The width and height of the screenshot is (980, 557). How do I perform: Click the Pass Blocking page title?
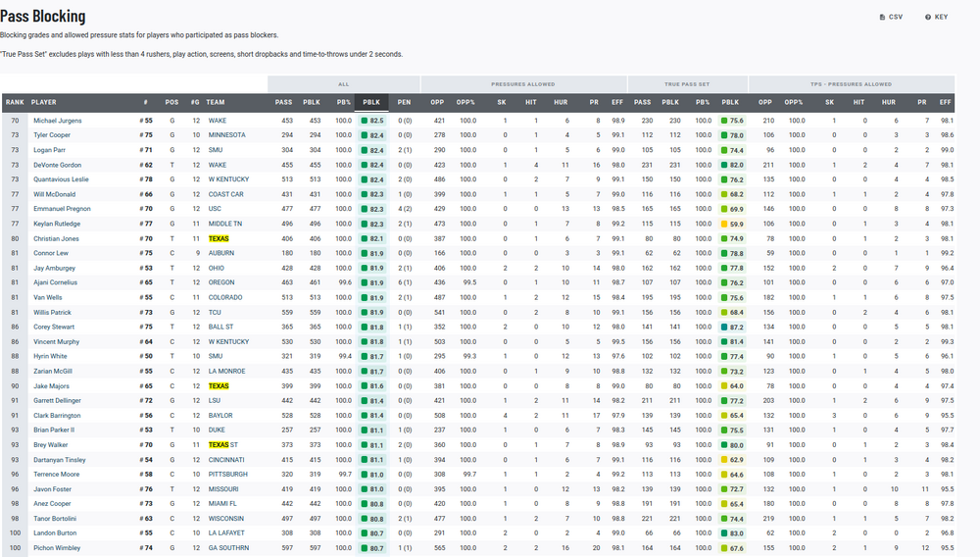43,17
